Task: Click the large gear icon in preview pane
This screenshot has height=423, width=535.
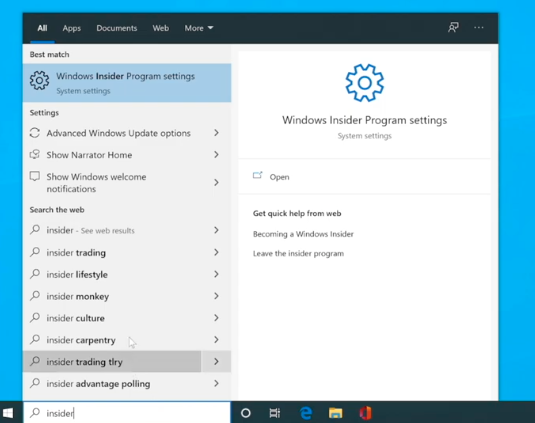Action: tap(364, 83)
